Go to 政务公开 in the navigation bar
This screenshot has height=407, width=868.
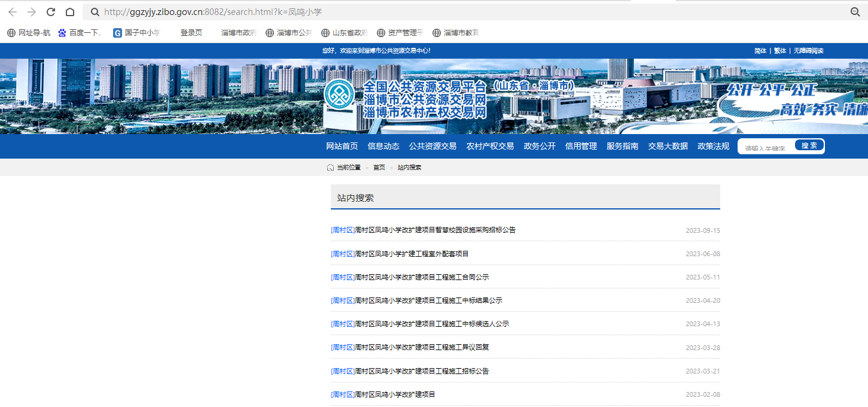pyautogui.click(x=540, y=146)
